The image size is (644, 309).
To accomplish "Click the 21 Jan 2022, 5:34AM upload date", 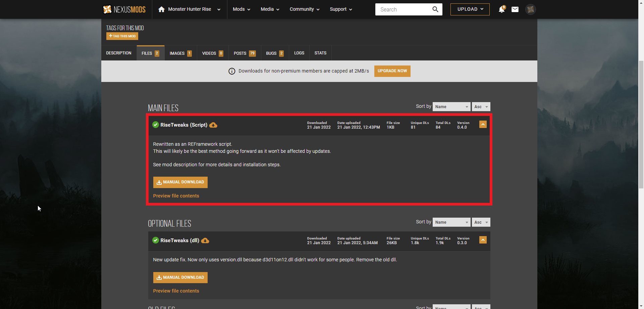I will (x=358, y=243).
